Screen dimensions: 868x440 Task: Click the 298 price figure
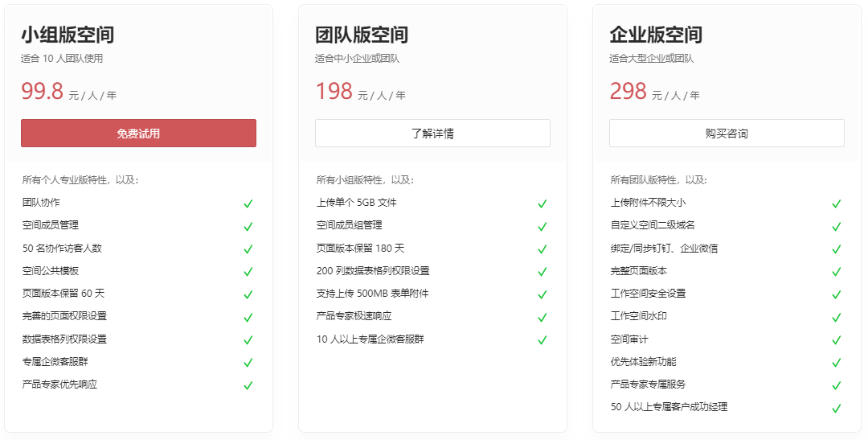[x=628, y=91]
